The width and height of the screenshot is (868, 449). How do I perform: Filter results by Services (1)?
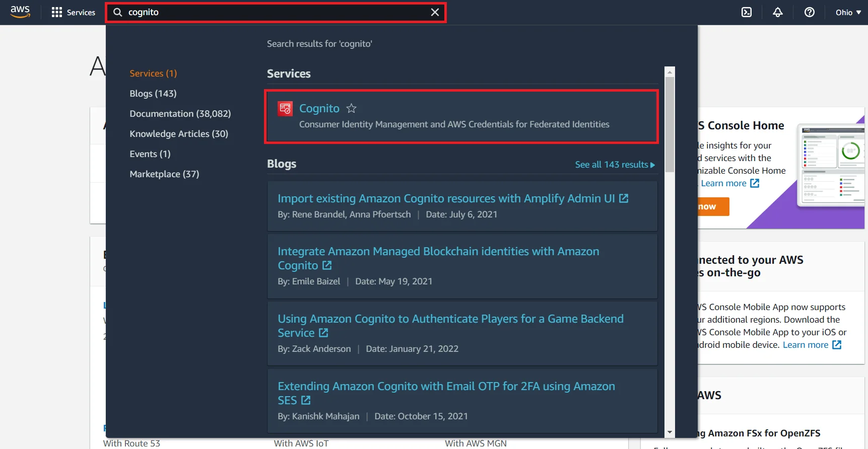[x=153, y=73]
